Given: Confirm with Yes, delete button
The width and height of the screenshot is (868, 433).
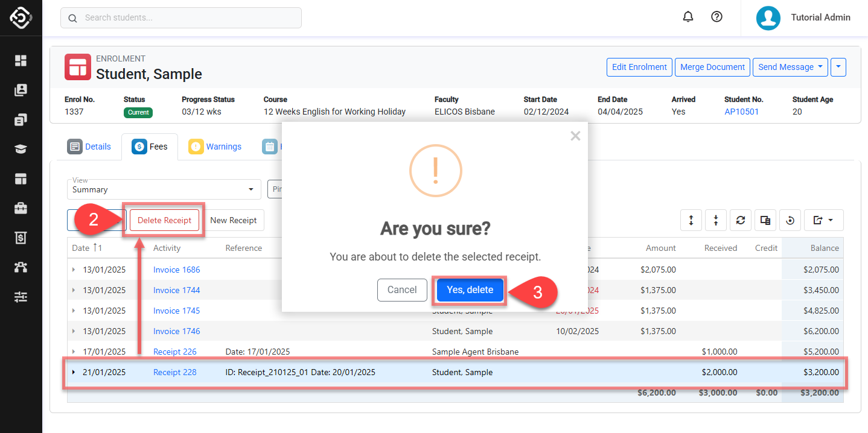Looking at the screenshot, I should click(x=470, y=290).
